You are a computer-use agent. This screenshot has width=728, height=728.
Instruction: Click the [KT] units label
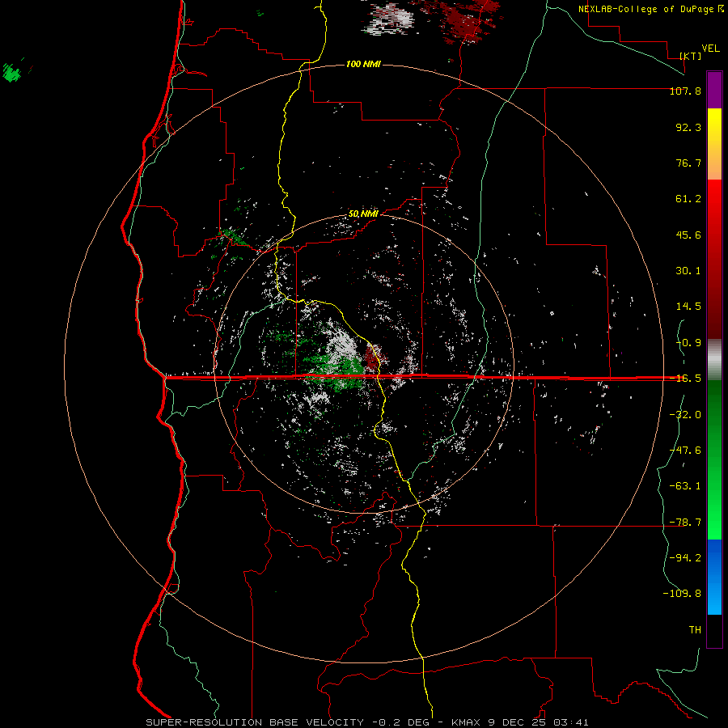click(691, 56)
